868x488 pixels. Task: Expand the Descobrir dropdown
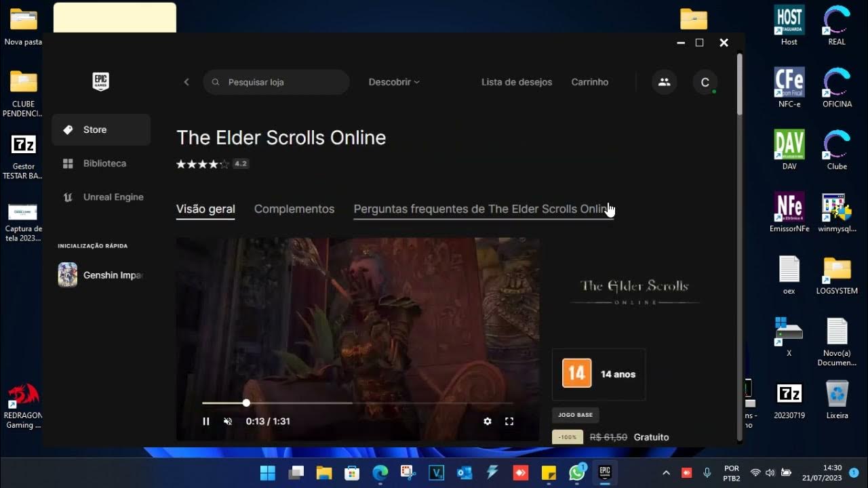point(394,82)
